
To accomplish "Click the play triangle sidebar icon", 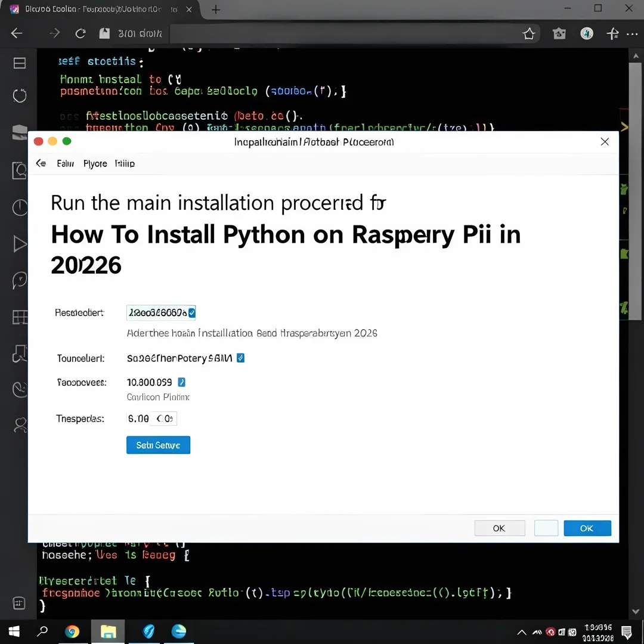I will 20,243.
